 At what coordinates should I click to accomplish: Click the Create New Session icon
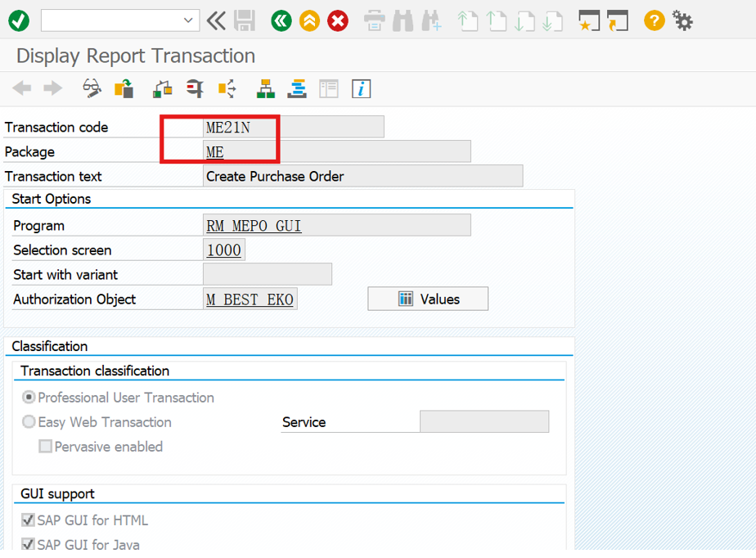pos(589,20)
